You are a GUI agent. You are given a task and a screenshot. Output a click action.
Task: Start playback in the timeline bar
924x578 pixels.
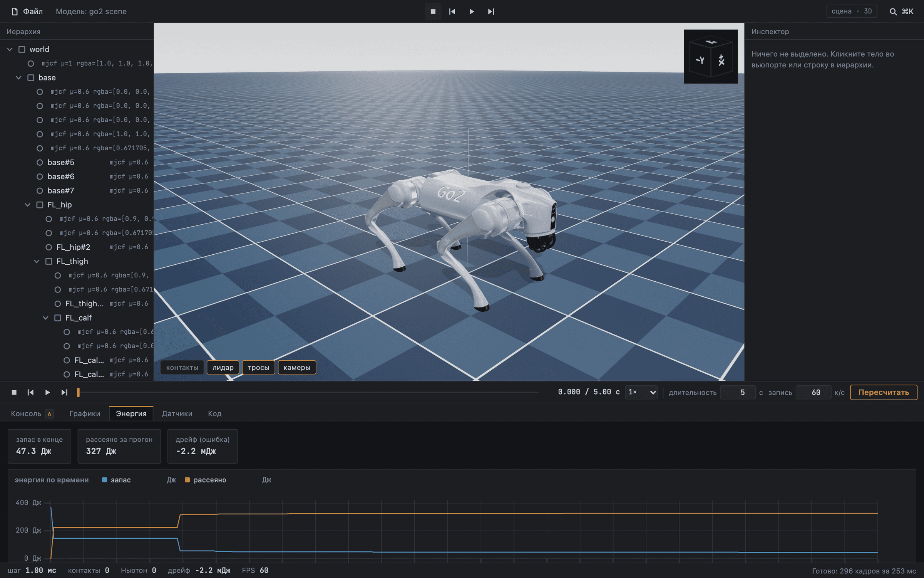[47, 392]
